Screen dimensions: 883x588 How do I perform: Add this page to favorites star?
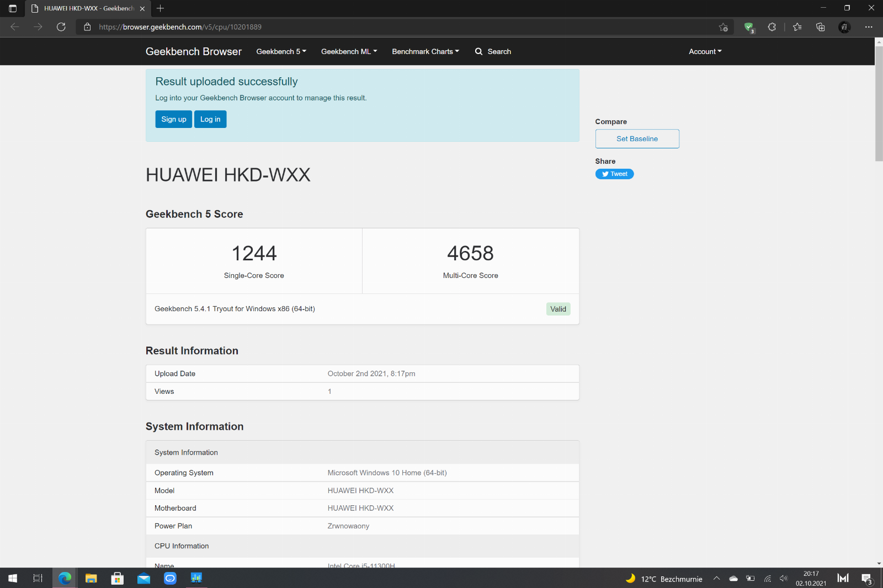click(x=724, y=27)
